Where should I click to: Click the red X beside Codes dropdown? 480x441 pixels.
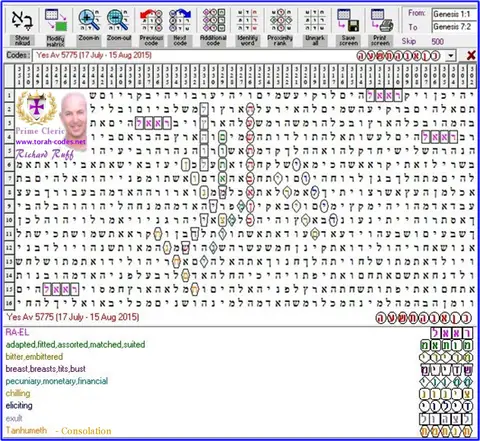click(471, 56)
